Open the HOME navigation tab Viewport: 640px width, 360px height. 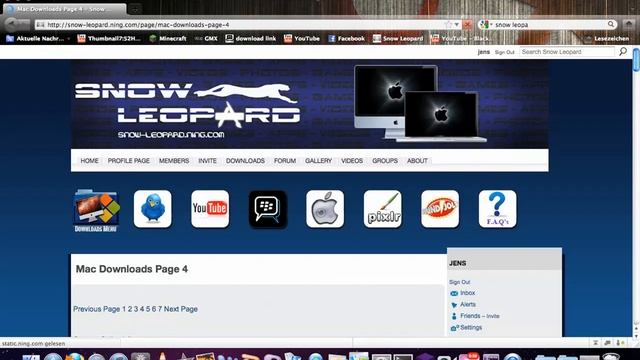coord(89,161)
